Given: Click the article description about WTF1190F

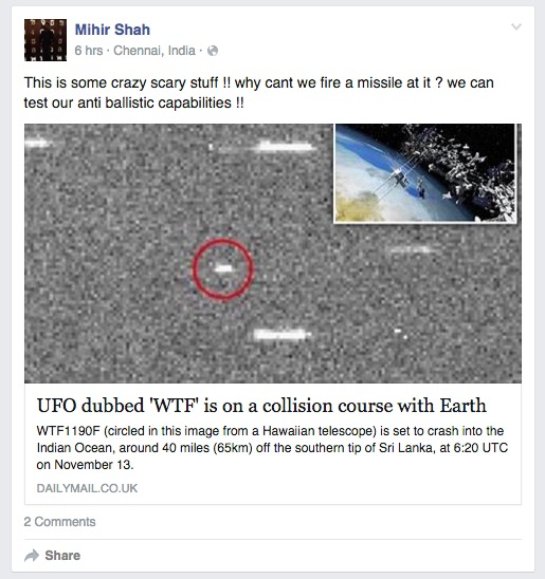Looking at the screenshot, I should [x=272, y=448].
